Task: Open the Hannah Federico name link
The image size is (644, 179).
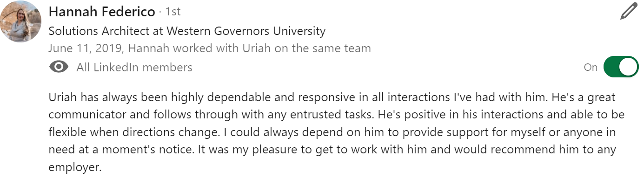Action: click(102, 11)
